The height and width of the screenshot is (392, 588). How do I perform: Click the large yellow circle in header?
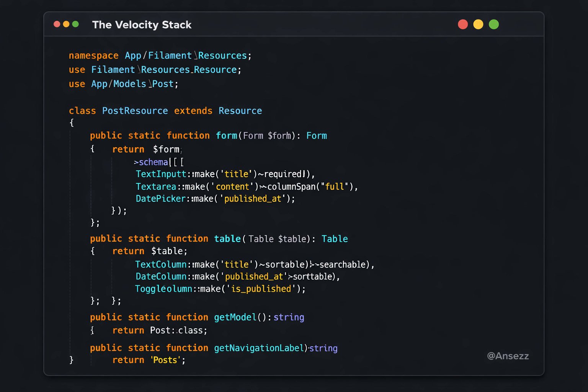(x=478, y=24)
